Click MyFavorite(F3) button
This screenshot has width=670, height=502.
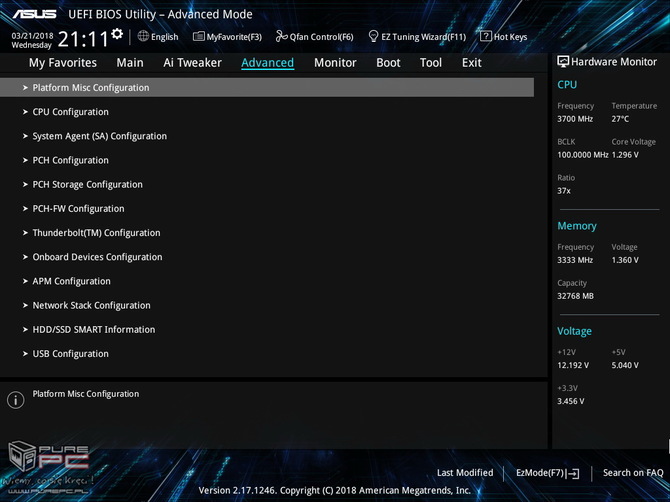pyautogui.click(x=227, y=37)
